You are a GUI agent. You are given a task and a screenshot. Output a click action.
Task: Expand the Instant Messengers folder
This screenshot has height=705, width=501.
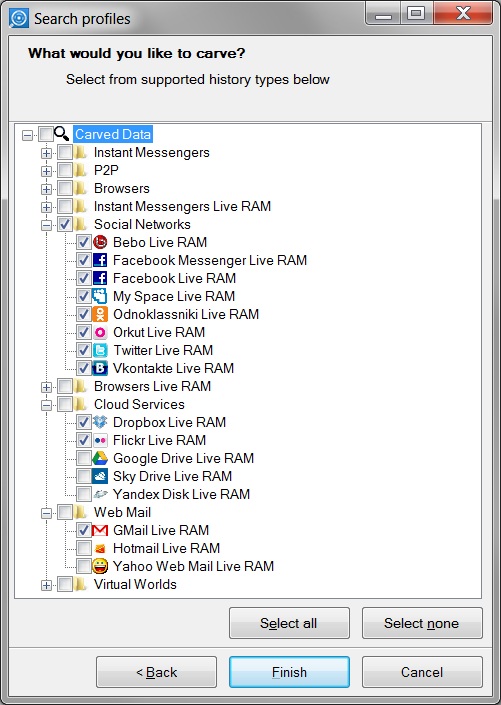[46, 153]
